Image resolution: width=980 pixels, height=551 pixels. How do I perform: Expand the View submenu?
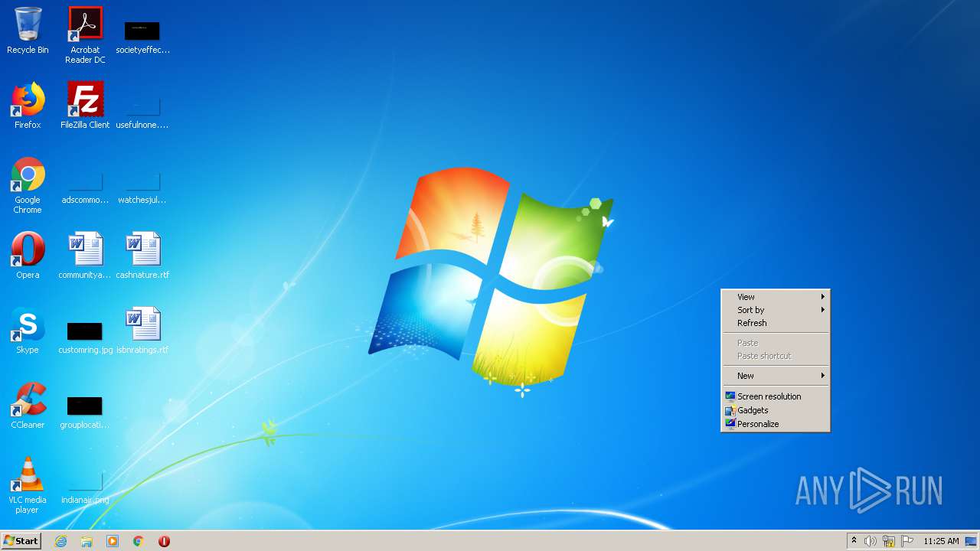pos(776,297)
